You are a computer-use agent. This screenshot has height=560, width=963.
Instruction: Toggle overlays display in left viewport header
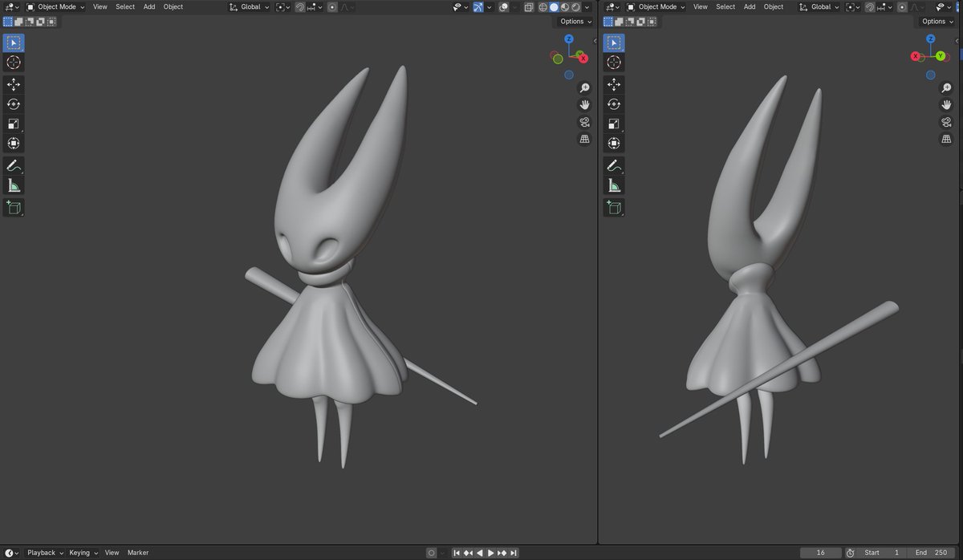[503, 6]
